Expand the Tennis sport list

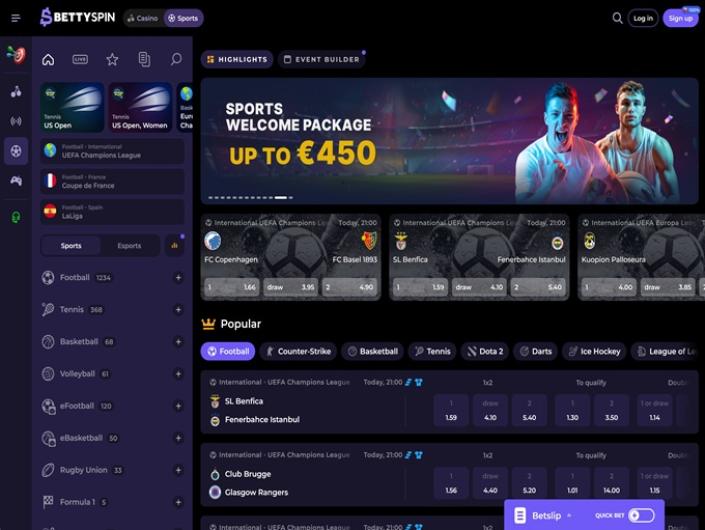click(x=178, y=310)
